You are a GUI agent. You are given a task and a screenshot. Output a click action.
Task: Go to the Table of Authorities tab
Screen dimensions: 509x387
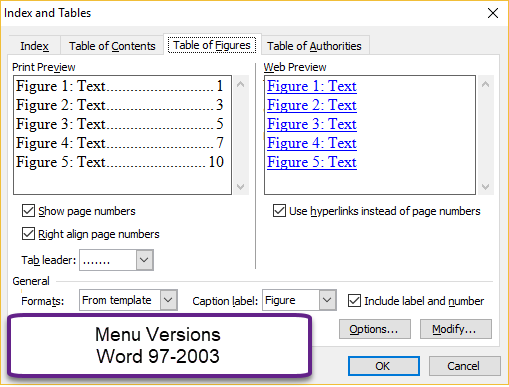click(x=314, y=46)
